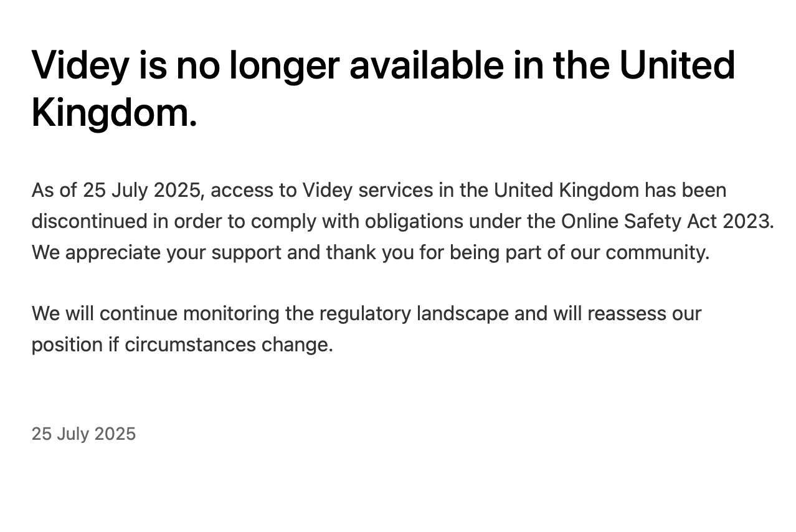Image resolution: width=796 pixels, height=532 pixels.
Task: Click the word "comply" in the body text
Action: pos(283,222)
